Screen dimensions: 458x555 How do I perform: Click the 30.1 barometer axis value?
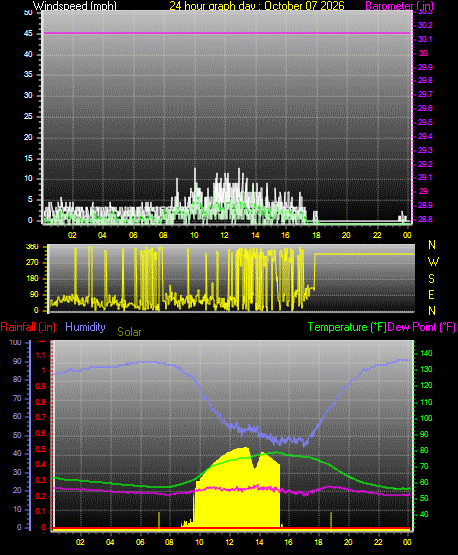pos(425,39)
